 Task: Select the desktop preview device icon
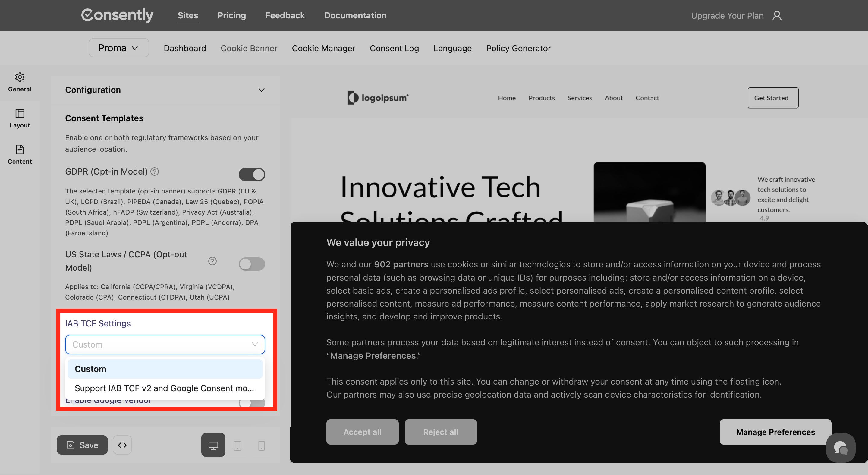pyautogui.click(x=213, y=445)
